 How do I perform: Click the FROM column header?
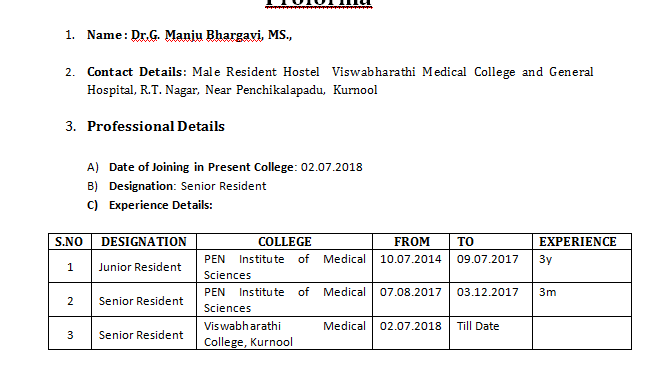coord(412,242)
